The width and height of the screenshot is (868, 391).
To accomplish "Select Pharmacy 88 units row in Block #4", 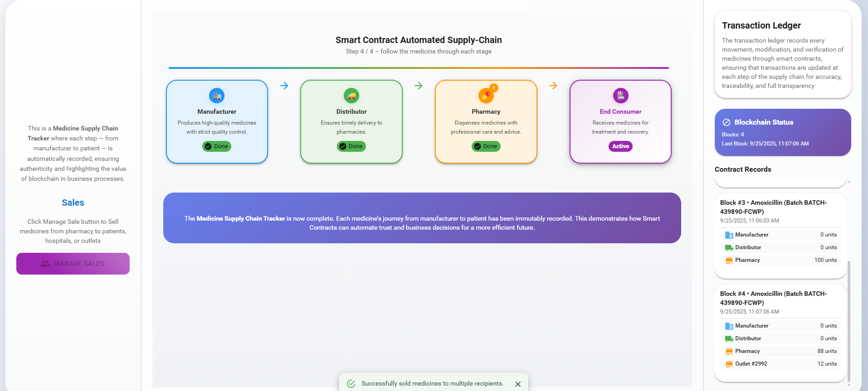I will (x=780, y=351).
